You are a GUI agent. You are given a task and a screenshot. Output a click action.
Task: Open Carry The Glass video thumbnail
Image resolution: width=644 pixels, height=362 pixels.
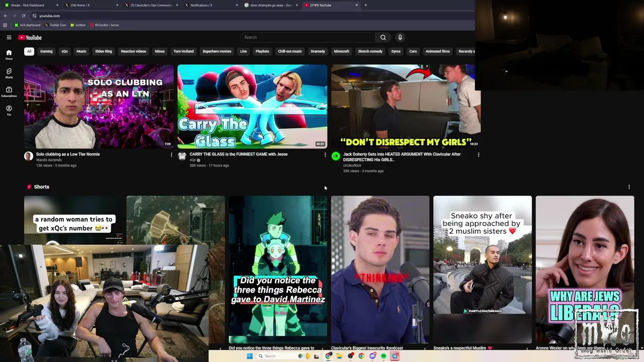tap(252, 107)
